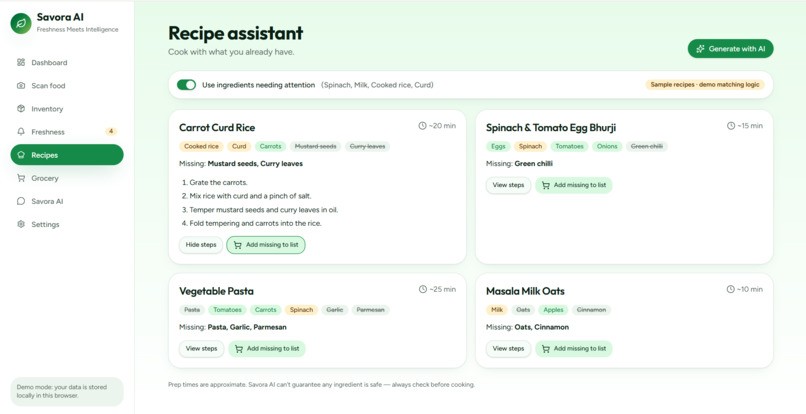806x414 pixels.
Task: Click clock icon on Masala Milk Oats card
Action: pos(730,289)
